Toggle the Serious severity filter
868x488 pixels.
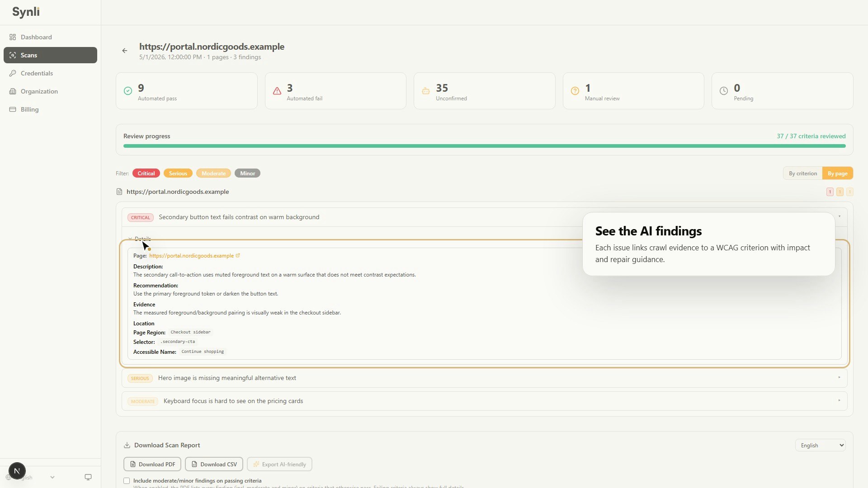(178, 174)
